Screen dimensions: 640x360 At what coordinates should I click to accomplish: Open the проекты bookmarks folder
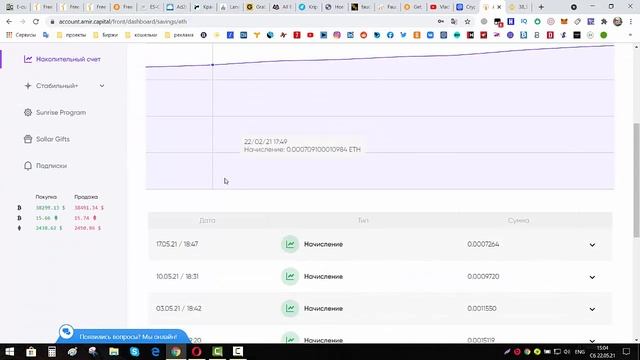[x=71, y=35]
